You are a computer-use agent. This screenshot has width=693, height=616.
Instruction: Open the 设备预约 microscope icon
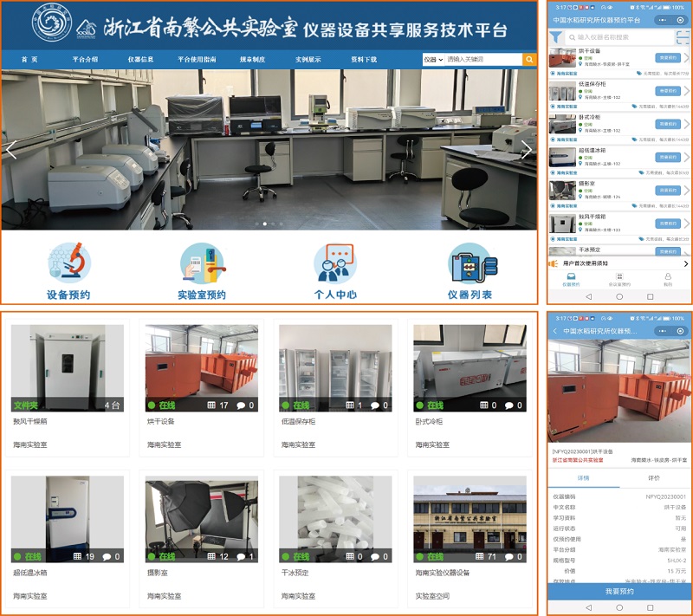coord(69,263)
